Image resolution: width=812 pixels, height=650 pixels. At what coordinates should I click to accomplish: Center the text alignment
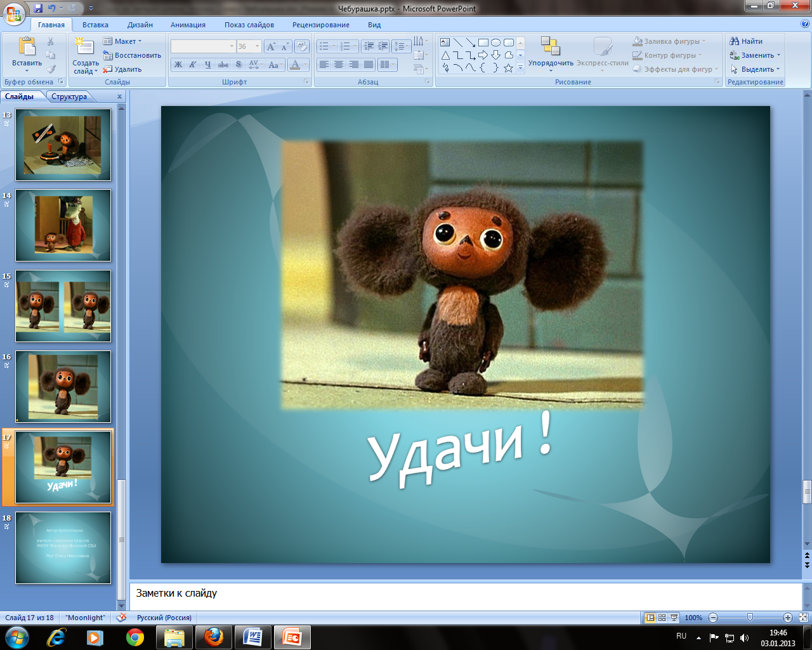pos(339,65)
